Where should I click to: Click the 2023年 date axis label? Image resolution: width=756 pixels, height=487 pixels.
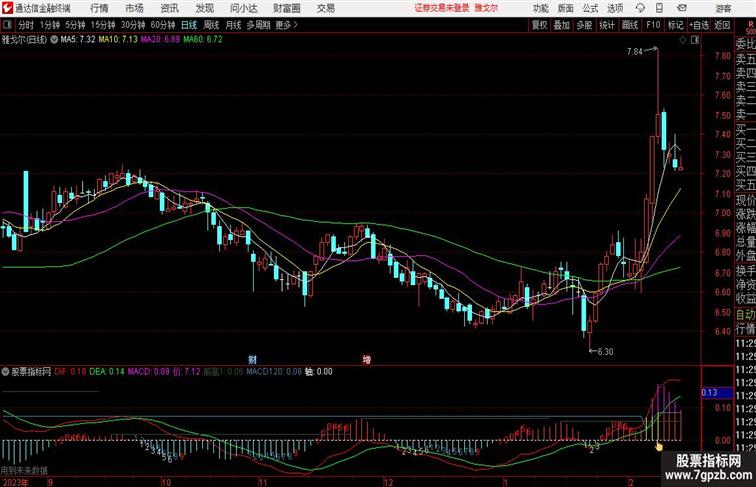pyautogui.click(x=15, y=482)
